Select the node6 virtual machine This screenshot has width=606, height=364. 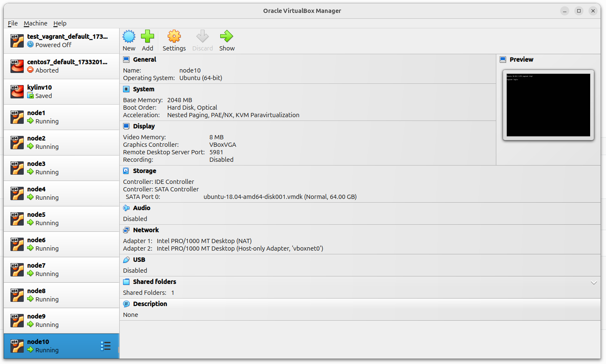pyautogui.click(x=61, y=244)
